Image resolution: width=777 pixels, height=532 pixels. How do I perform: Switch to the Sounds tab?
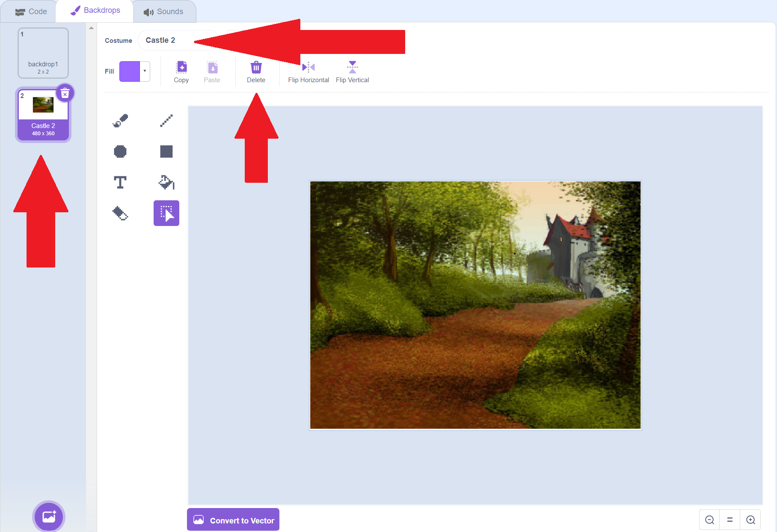coord(163,12)
